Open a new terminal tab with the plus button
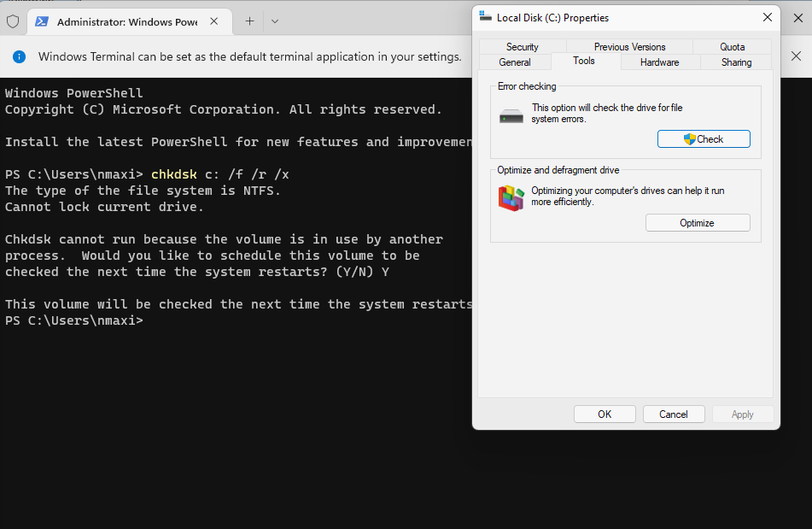Screen dimensions: 812x529 click(249, 21)
